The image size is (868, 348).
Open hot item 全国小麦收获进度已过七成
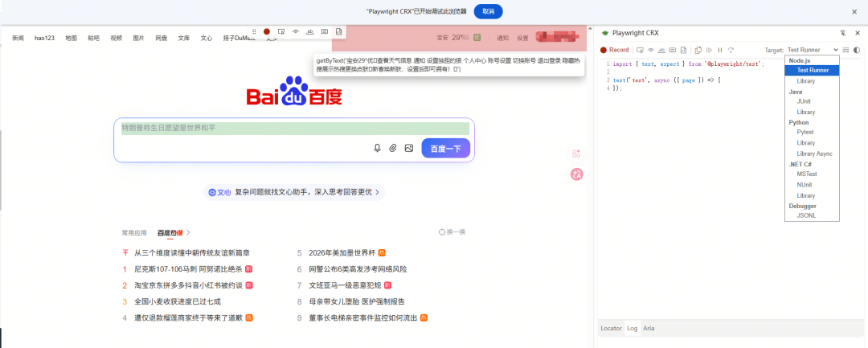178,301
